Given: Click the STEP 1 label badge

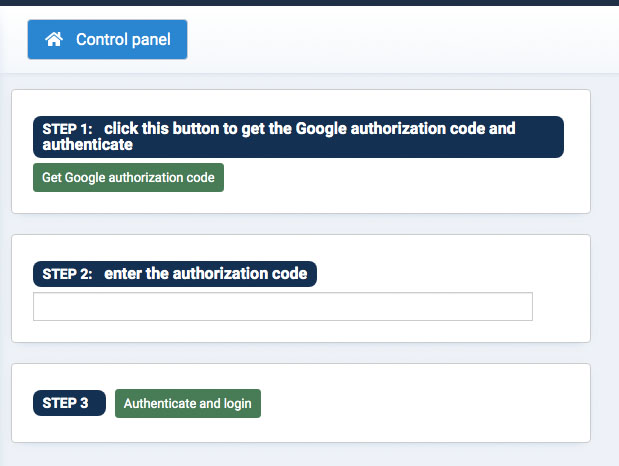Looking at the screenshot, I should click(67, 129).
